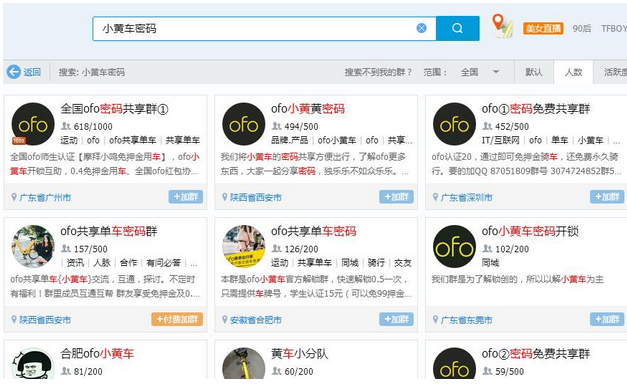This screenshot has width=627, height=388.
Task: Click +付费加群 for ofo共享单车密码群
Action: pyautogui.click(x=177, y=319)
